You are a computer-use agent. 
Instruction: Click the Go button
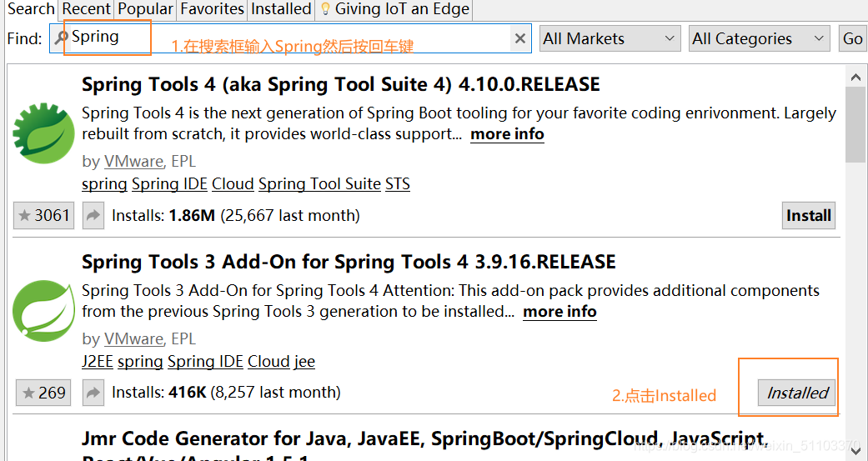pos(852,38)
